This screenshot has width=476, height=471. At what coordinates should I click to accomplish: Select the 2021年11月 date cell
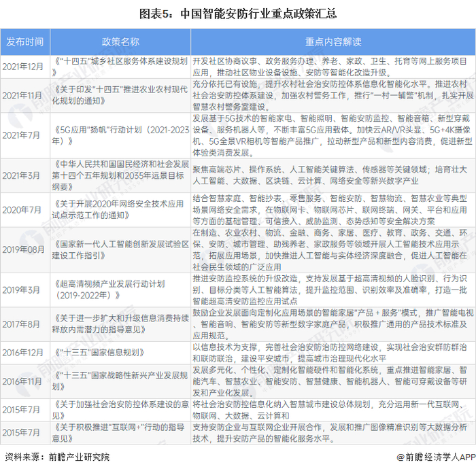[x=22, y=96]
